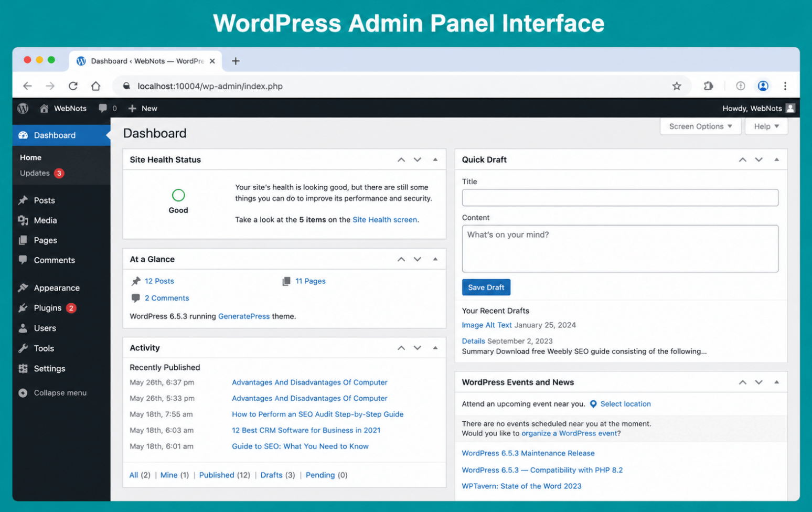Open WordPress 6.5.3 Maintenance Release news
Image resolution: width=812 pixels, height=512 pixels.
coord(528,453)
